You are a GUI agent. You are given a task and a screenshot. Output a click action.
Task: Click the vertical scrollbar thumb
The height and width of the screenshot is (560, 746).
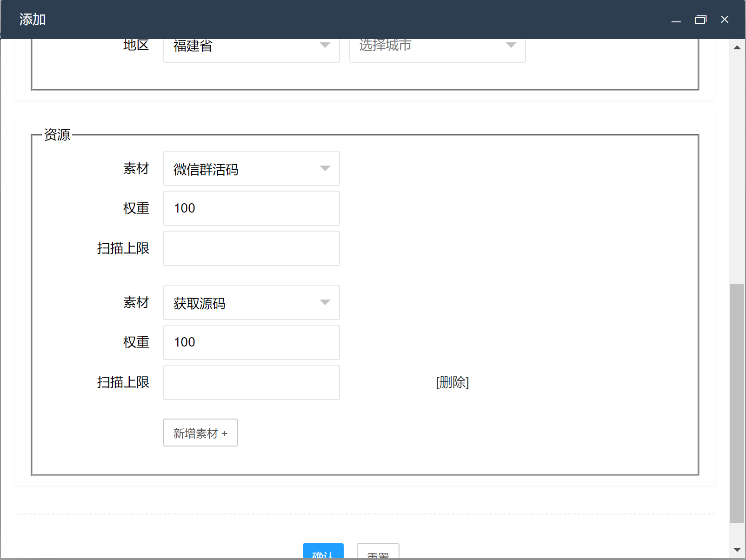pos(737,403)
